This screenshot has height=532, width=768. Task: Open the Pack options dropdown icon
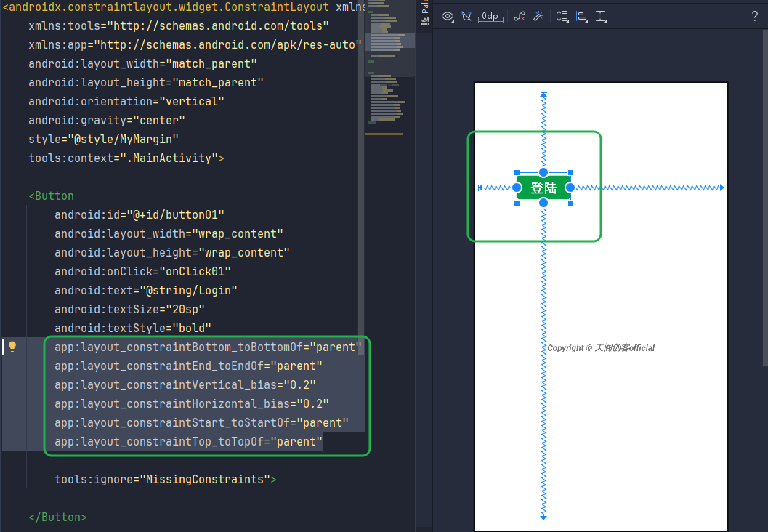pyautogui.click(x=562, y=16)
